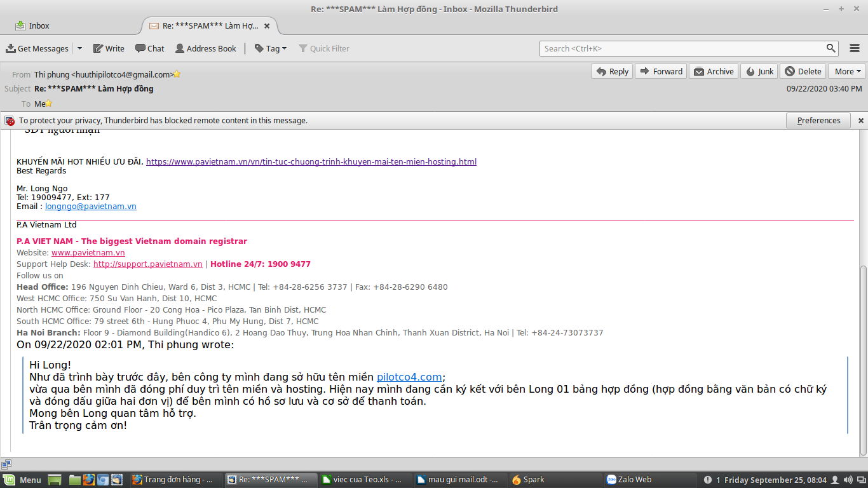The width and height of the screenshot is (868, 488).
Task: Toggle the Quick Filter button
Action: click(324, 48)
